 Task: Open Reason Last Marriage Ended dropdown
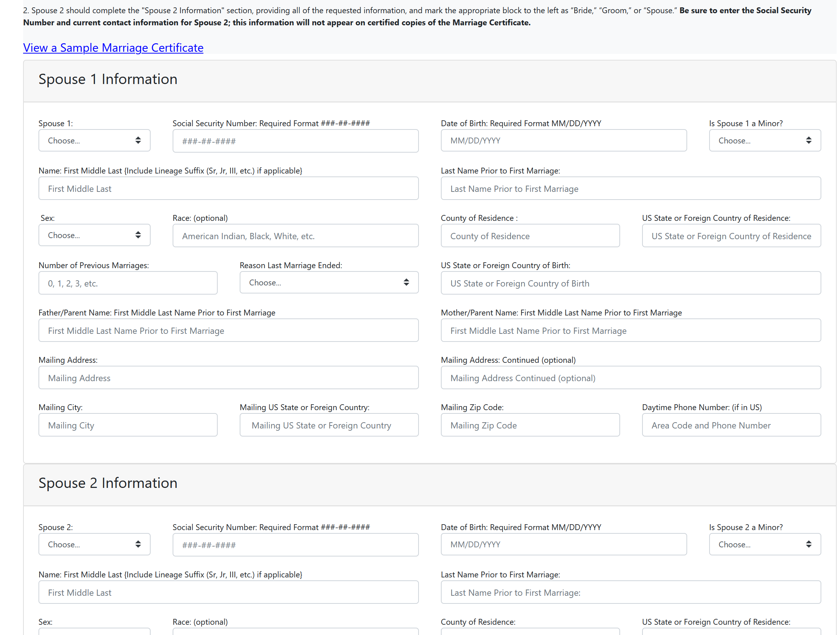[x=329, y=282]
